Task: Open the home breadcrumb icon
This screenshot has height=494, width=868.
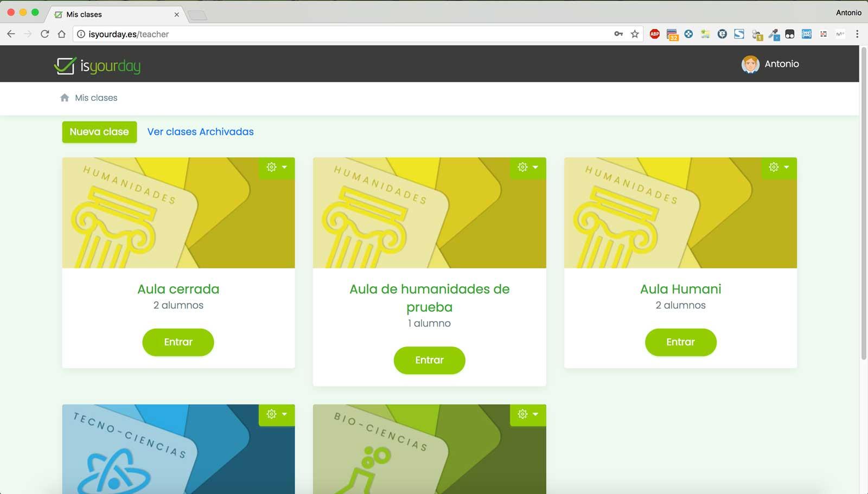Action: [65, 98]
